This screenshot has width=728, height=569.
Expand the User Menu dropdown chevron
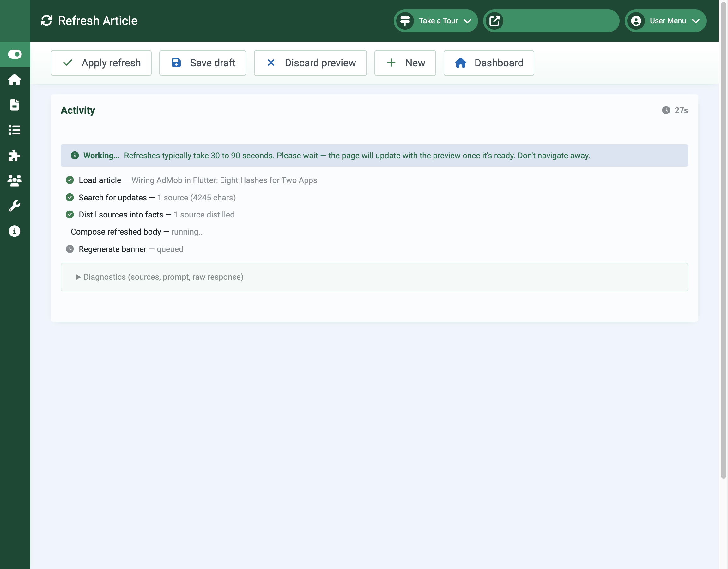point(696,21)
